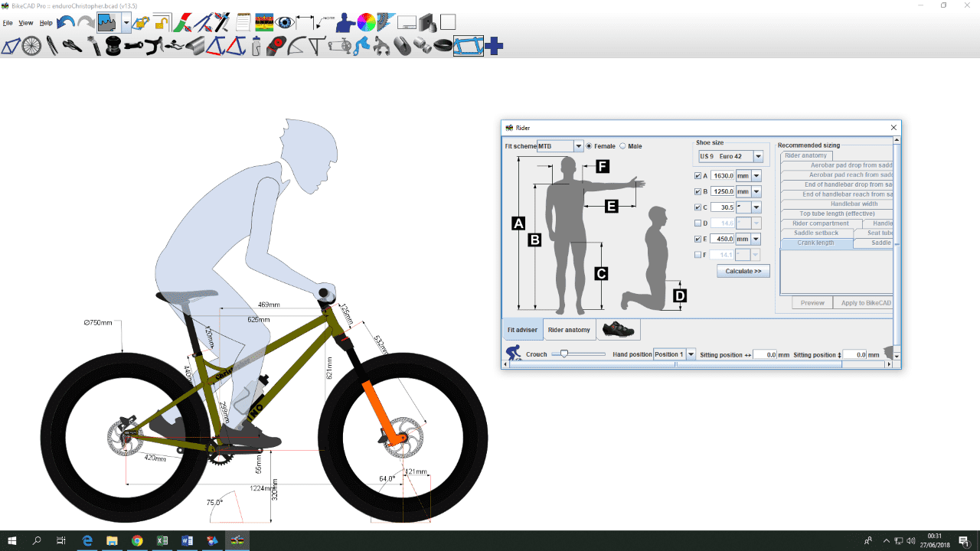
Task: Uncheck the measurement A checkbox
Action: (x=697, y=176)
